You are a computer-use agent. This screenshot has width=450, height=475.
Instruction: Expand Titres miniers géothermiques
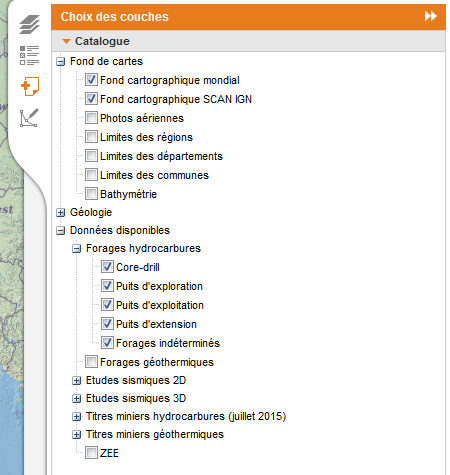[x=76, y=435]
